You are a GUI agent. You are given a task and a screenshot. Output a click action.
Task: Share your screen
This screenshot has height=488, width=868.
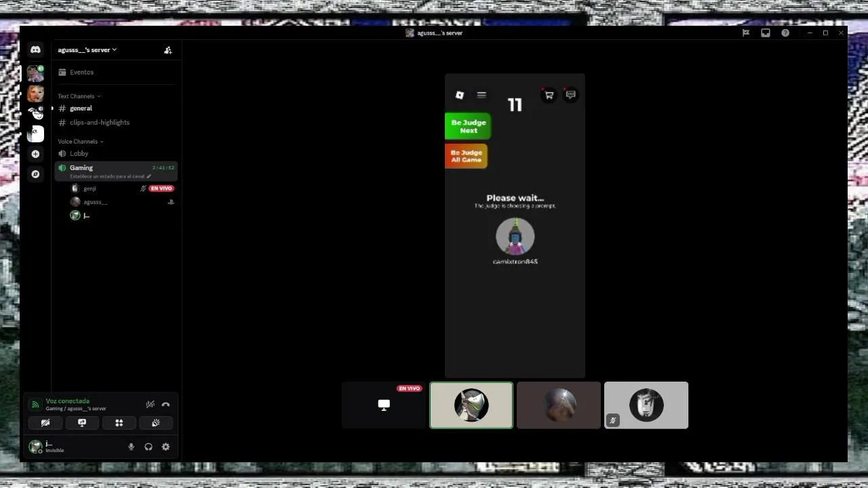point(82,423)
